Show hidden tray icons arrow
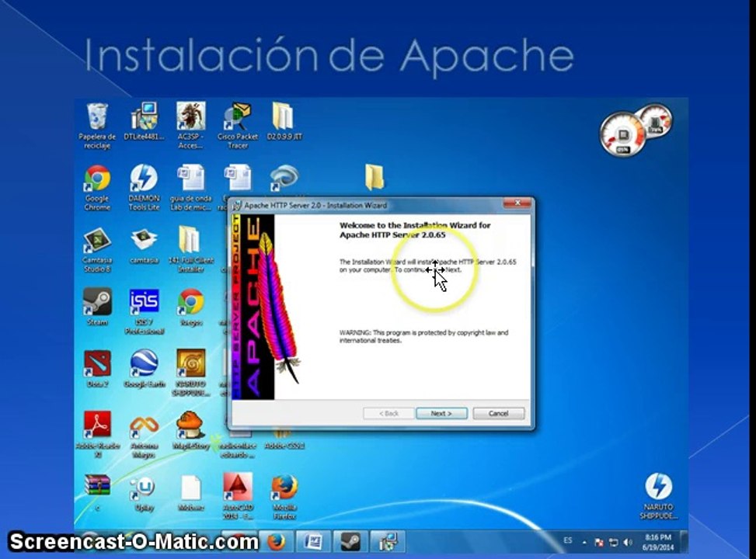This screenshot has height=559, width=756. [584, 543]
